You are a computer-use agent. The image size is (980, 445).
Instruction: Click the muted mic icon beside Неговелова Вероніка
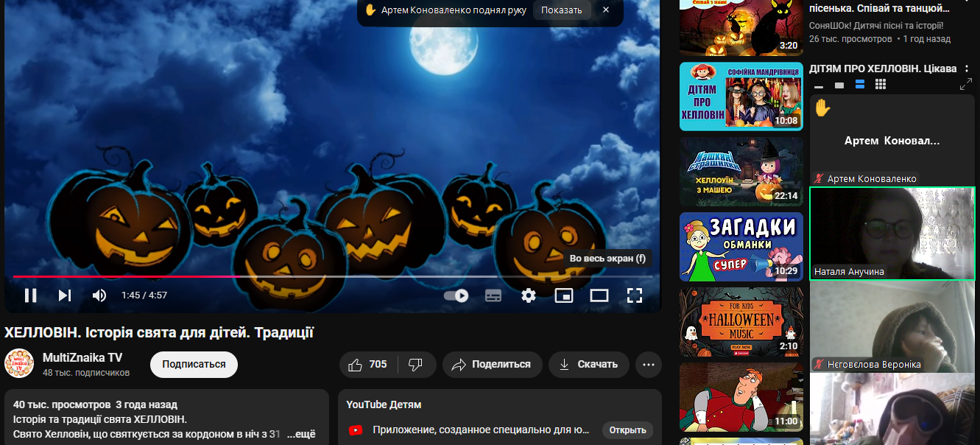click(x=819, y=365)
